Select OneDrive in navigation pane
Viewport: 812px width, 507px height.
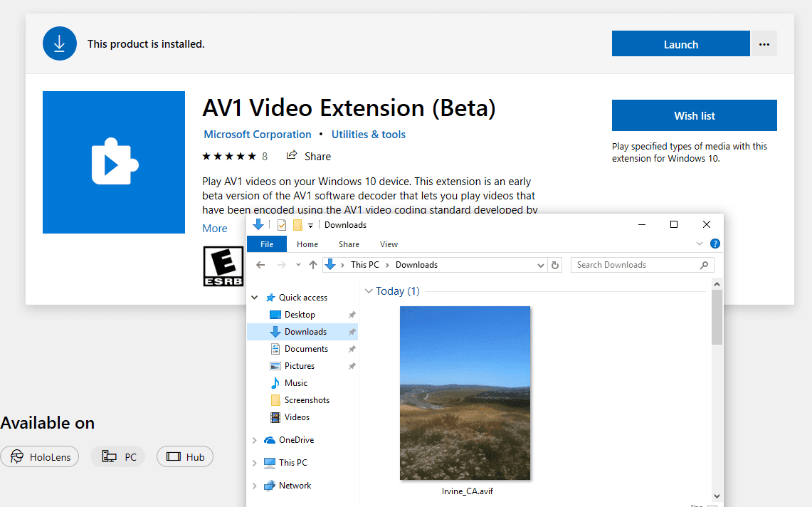coord(296,439)
